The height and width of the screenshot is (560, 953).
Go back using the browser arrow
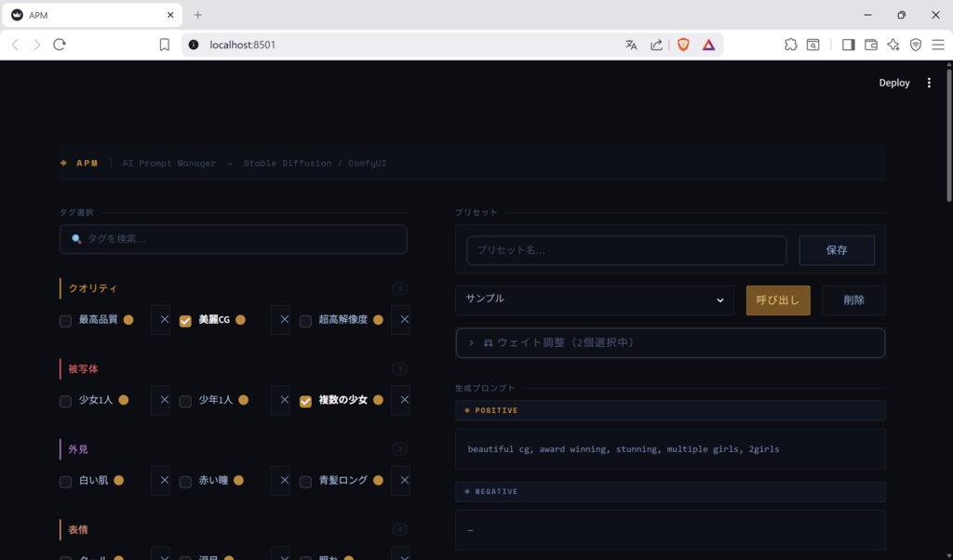[x=15, y=45]
